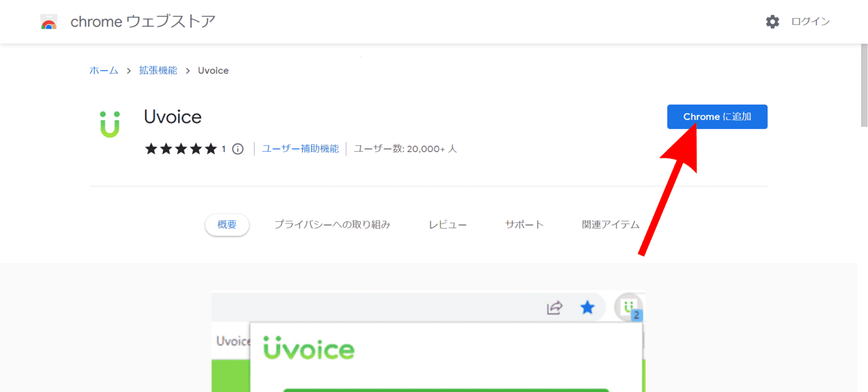Follow the ユーザー補助機能 link
The image size is (868, 392).
tap(300, 148)
